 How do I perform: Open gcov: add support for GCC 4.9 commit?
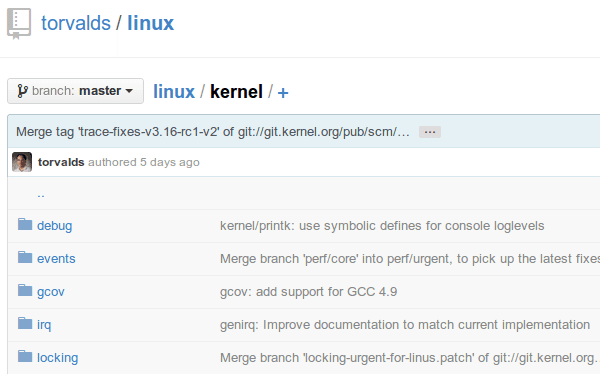[x=308, y=292]
